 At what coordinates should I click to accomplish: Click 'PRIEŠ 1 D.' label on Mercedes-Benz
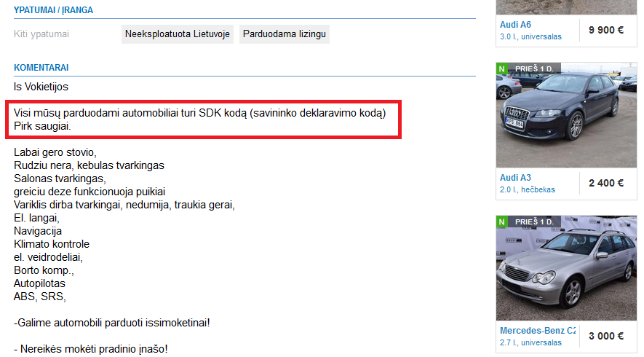534,221
